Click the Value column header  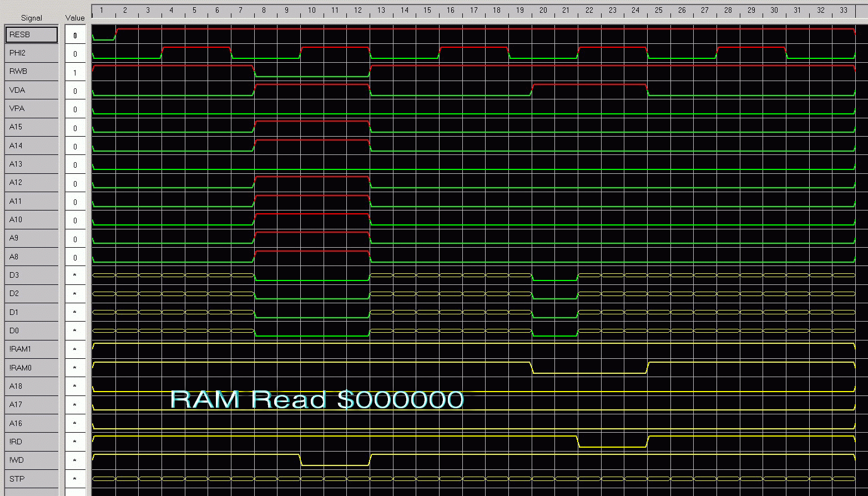tap(75, 18)
